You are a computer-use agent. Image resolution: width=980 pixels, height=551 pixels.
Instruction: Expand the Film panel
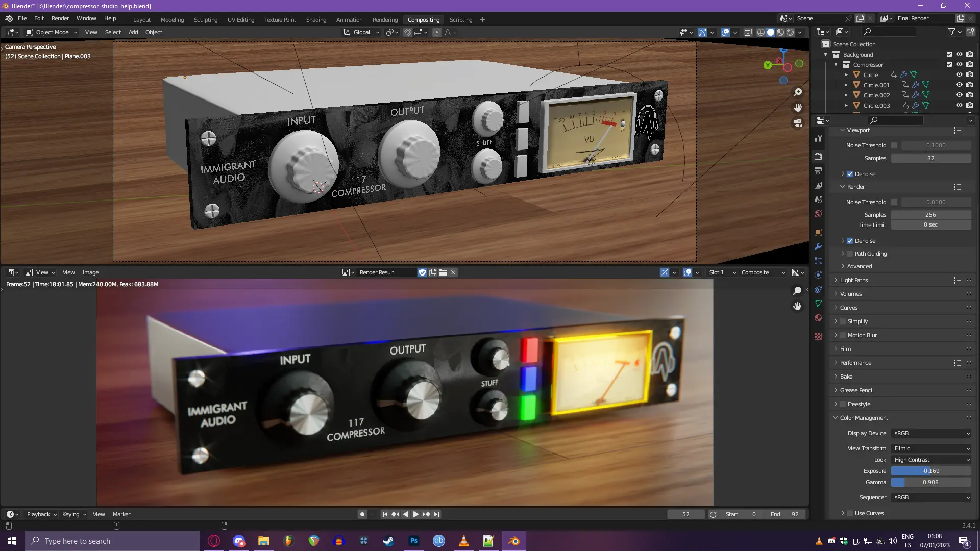click(845, 349)
